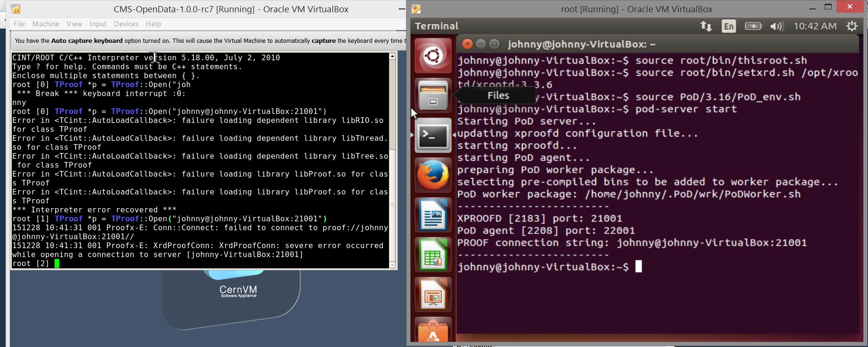This screenshot has height=347, width=868.
Task: Maximize the root VirtualBox window
Action: 829,7
